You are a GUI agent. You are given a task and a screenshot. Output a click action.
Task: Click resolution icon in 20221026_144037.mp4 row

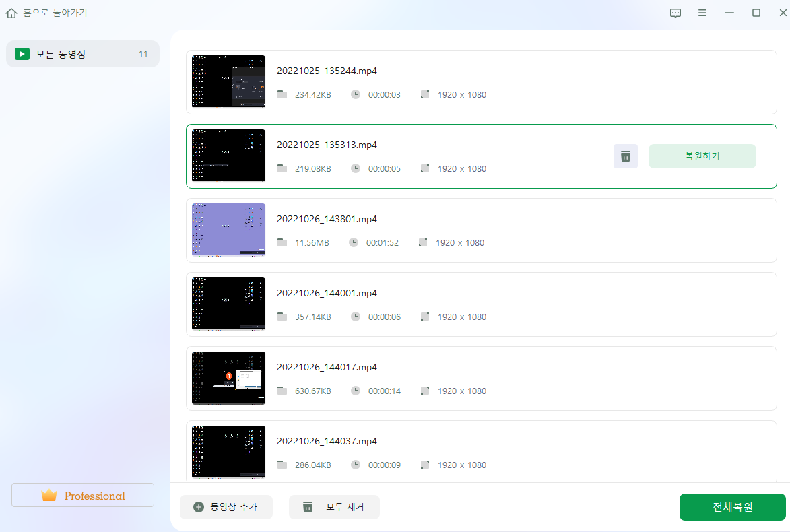425,465
